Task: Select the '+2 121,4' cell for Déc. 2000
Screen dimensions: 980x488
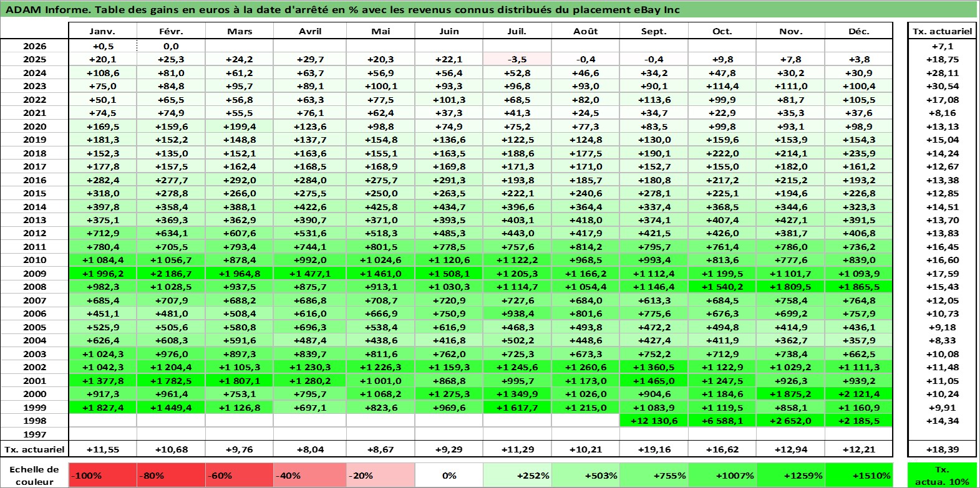Action: click(859, 394)
